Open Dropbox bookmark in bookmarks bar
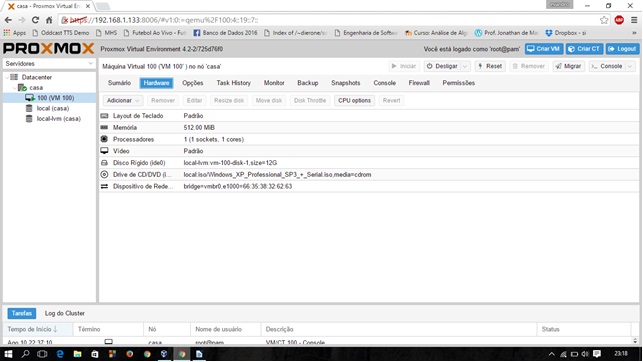The width and height of the screenshot is (643, 362). pyautogui.click(x=566, y=33)
